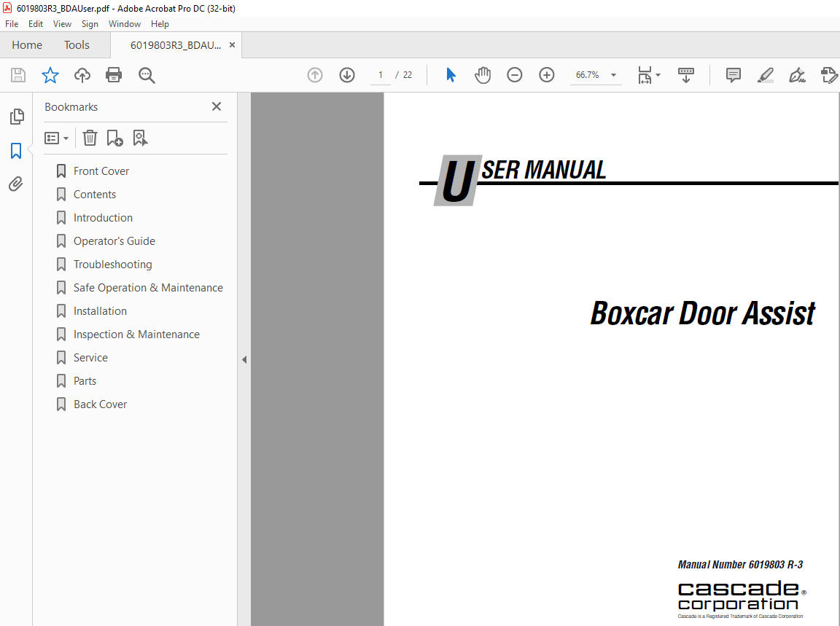Click the Back Cover bookmark

[99, 404]
